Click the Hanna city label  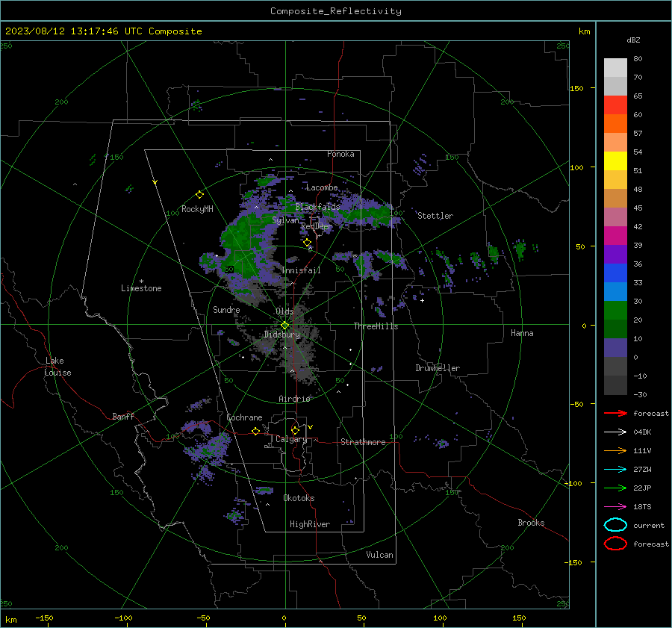(522, 333)
